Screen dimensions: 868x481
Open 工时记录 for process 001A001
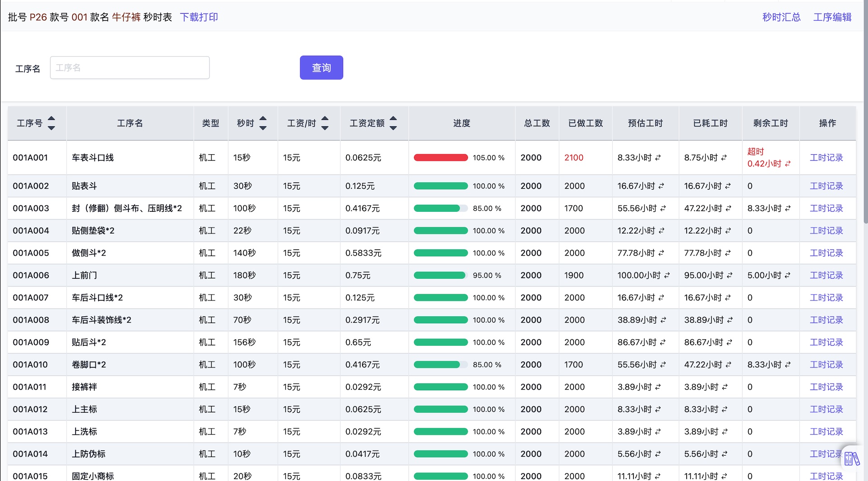click(x=826, y=158)
